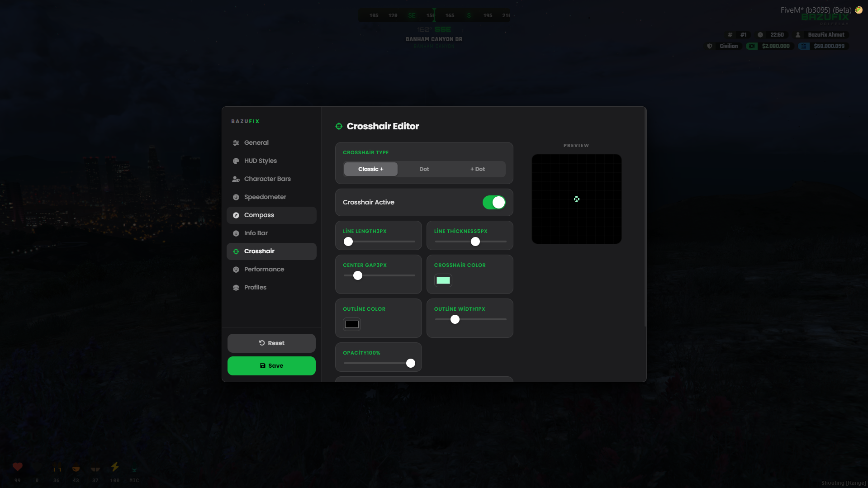Click the Character Bars person icon
This screenshot has height=488, width=868.
point(236,179)
